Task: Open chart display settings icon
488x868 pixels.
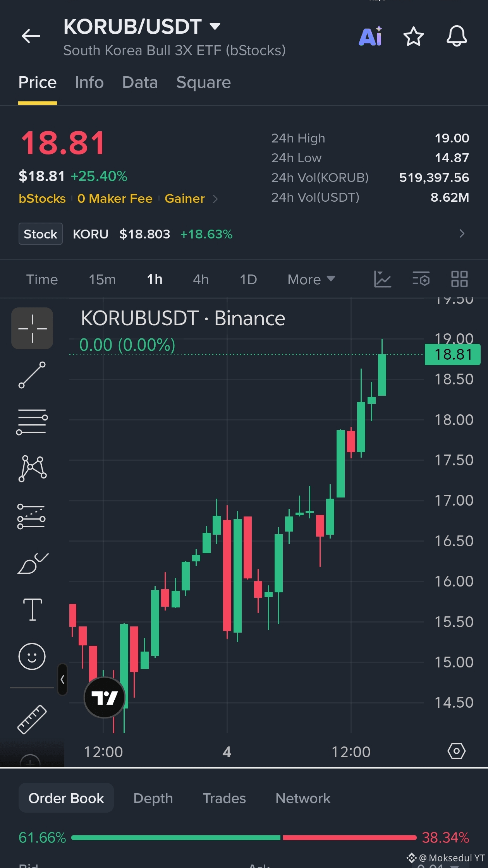Action: coord(421,279)
